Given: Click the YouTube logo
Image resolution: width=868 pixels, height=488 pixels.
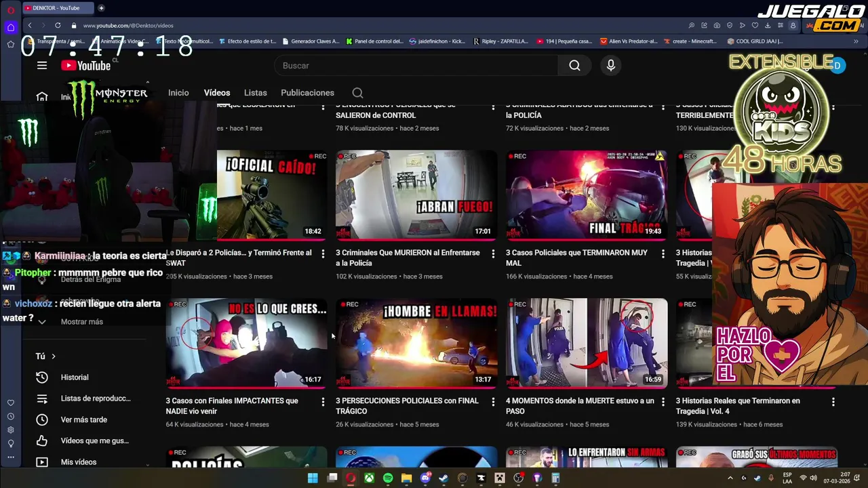Looking at the screenshot, I should point(85,65).
